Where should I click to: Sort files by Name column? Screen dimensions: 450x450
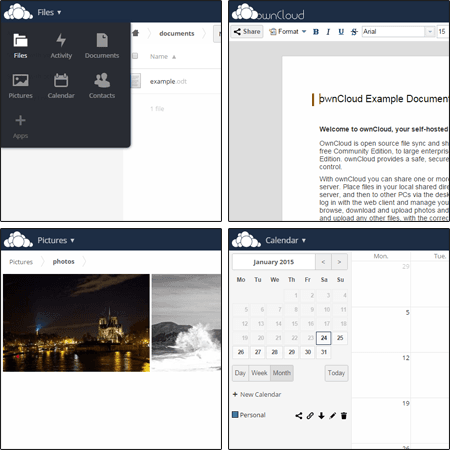163,57
